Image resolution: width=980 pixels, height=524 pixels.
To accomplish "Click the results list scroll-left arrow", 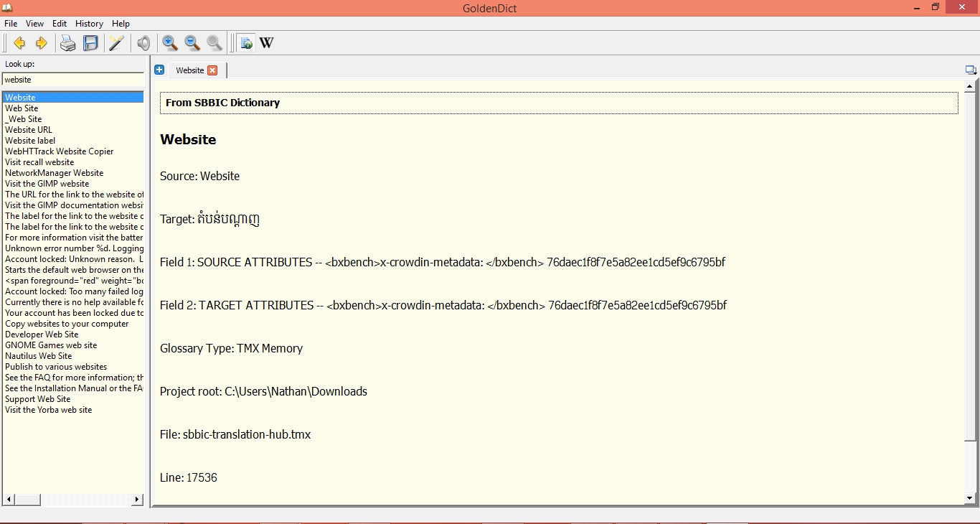I will (9, 500).
